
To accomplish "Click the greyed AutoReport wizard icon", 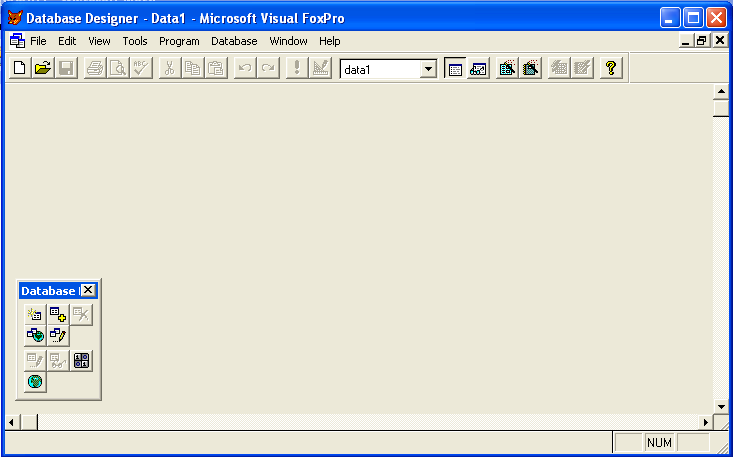I will [x=582, y=69].
